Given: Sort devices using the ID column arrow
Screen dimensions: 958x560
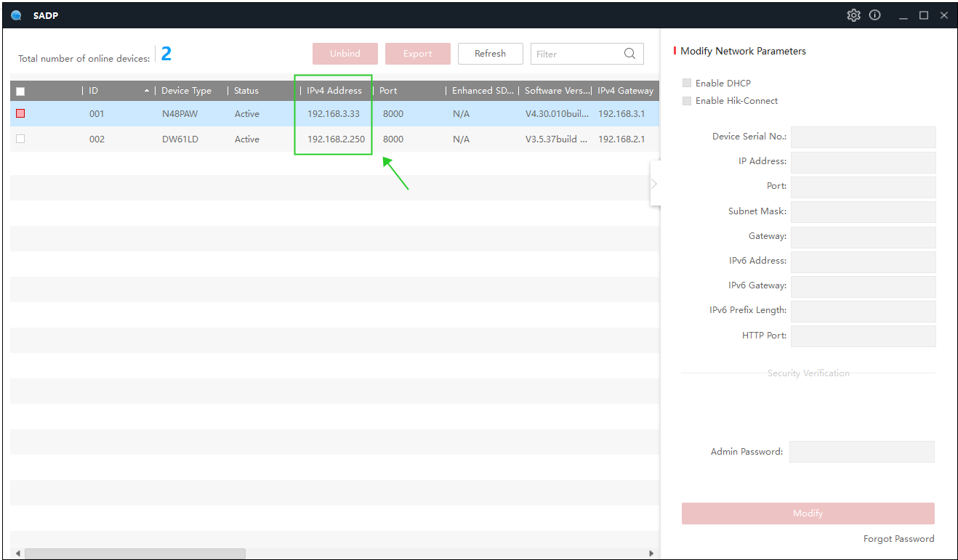Looking at the screenshot, I should (x=147, y=91).
